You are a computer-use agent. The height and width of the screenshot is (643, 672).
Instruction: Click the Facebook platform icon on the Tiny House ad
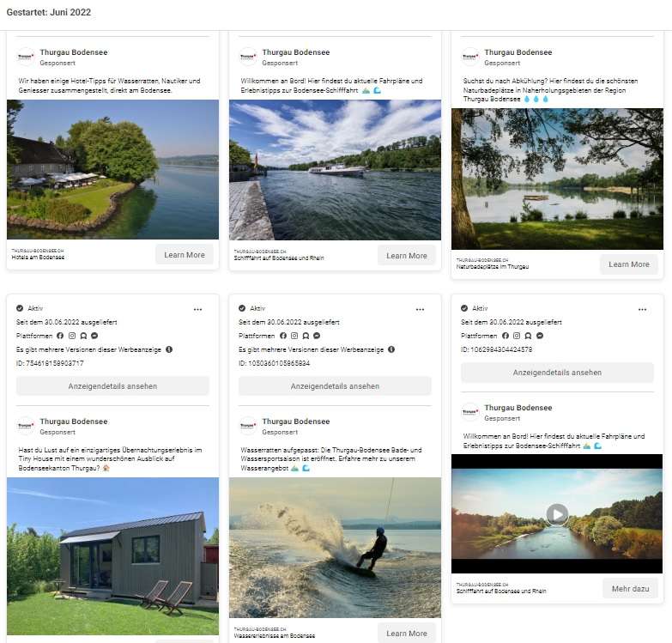[60, 336]
